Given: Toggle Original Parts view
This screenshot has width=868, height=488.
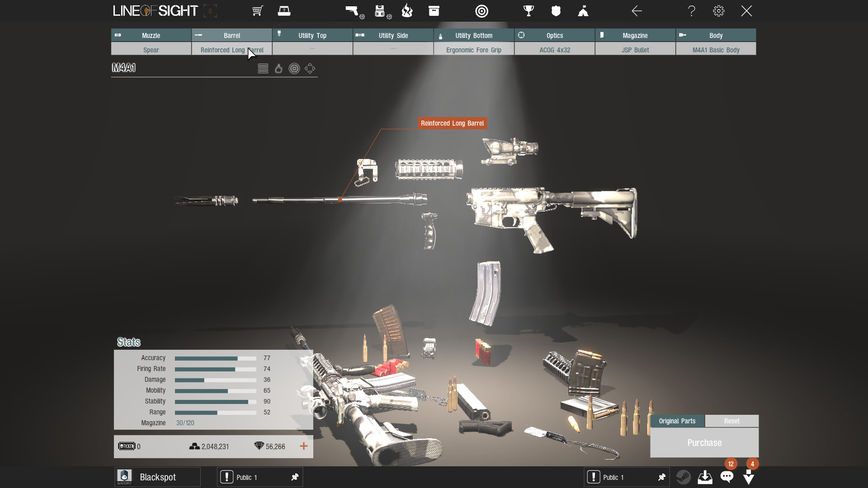Looking at the screenshot, I should coord(677,421).
